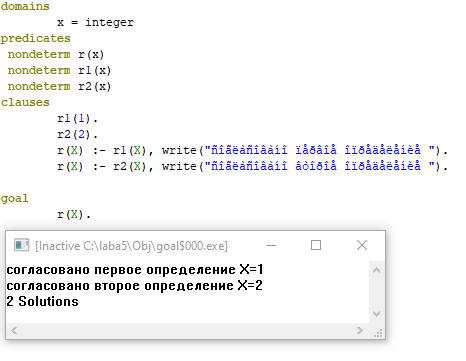The width and height of the screenshot is (466, 361).
Task: Click the output line ending with X=1
Action: coord(135,269)
